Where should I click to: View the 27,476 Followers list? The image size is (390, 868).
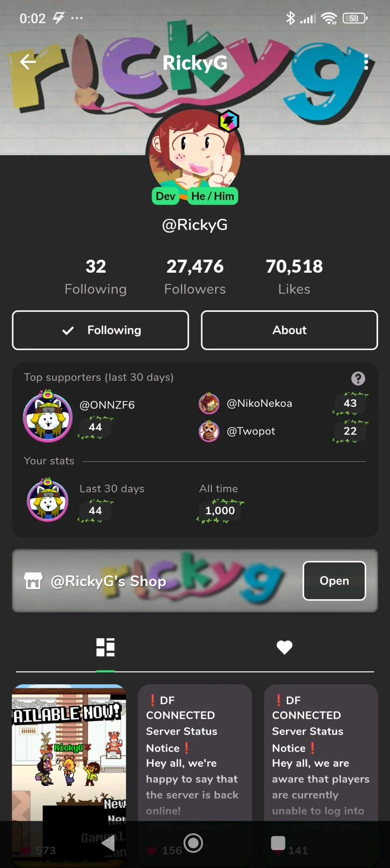195,277
